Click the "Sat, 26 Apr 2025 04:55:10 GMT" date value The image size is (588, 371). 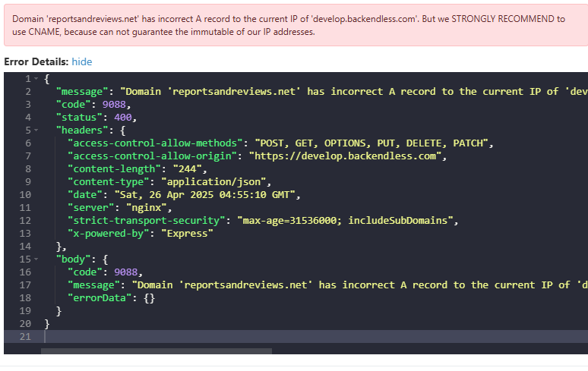[205, 195]
